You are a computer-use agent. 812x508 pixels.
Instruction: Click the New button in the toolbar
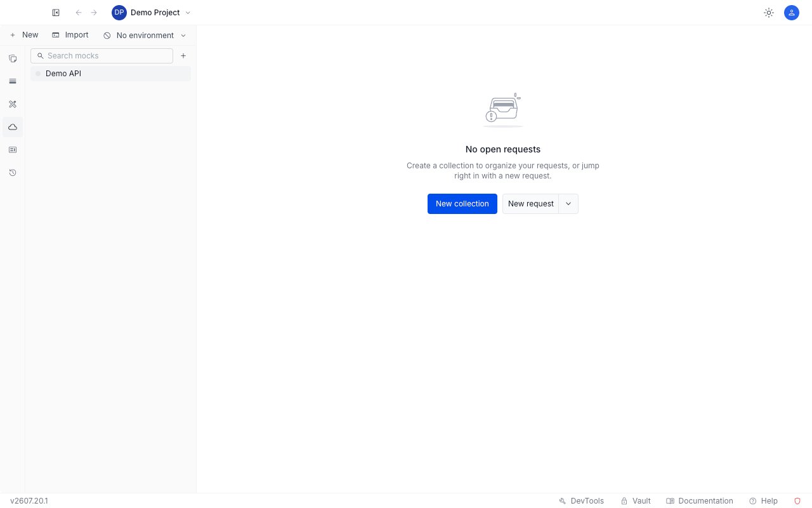(24, 35)
